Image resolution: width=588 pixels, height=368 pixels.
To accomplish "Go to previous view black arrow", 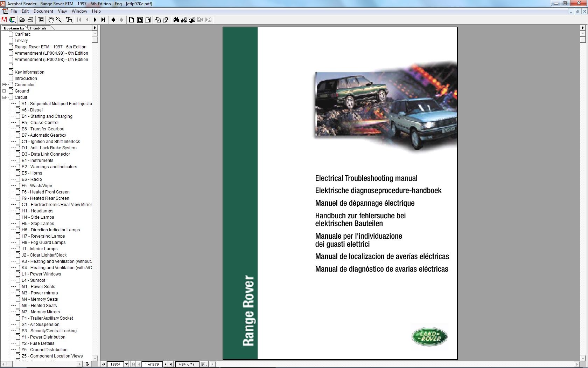I will coord(113,20).
